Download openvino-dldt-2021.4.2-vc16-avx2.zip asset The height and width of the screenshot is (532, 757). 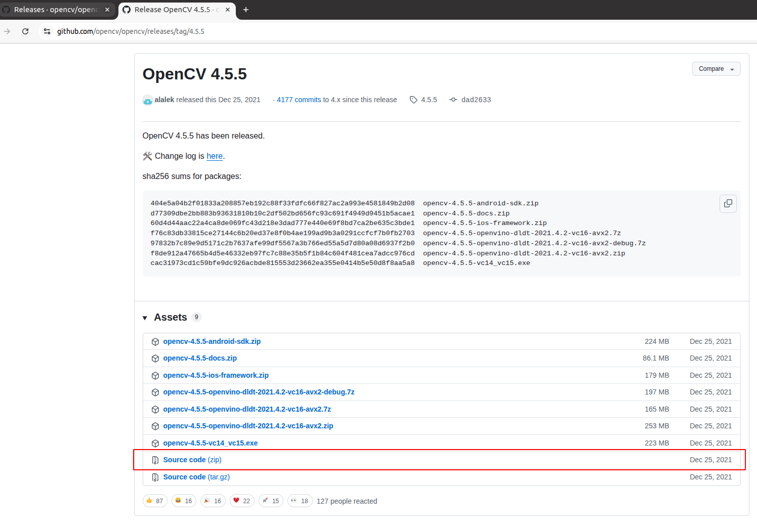coord(248,426)
